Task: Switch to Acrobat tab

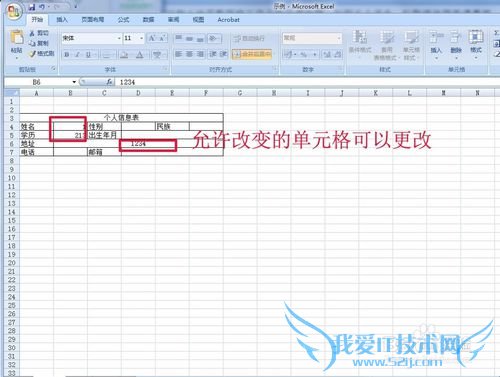Action: tap(228, 20)
